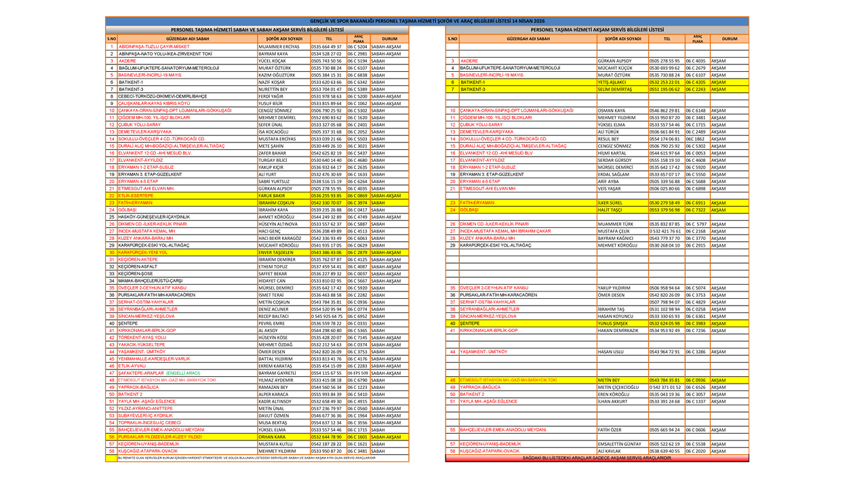Select plate number 06 EPS 509
The height and width of the screenshot is (488, 868).
[357, 373]
